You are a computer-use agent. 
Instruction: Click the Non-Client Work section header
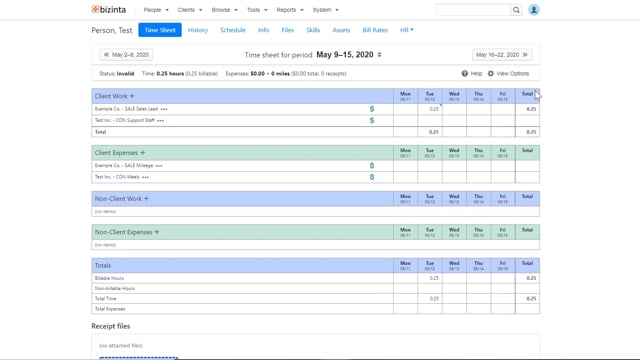pyautogui.click(x=118, y=198)
